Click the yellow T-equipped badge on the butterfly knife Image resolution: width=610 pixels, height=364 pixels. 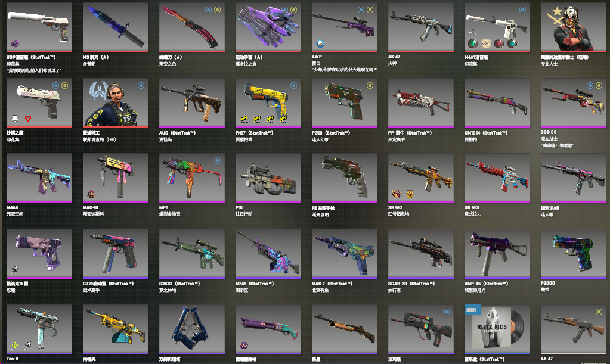tap(218, 10)
